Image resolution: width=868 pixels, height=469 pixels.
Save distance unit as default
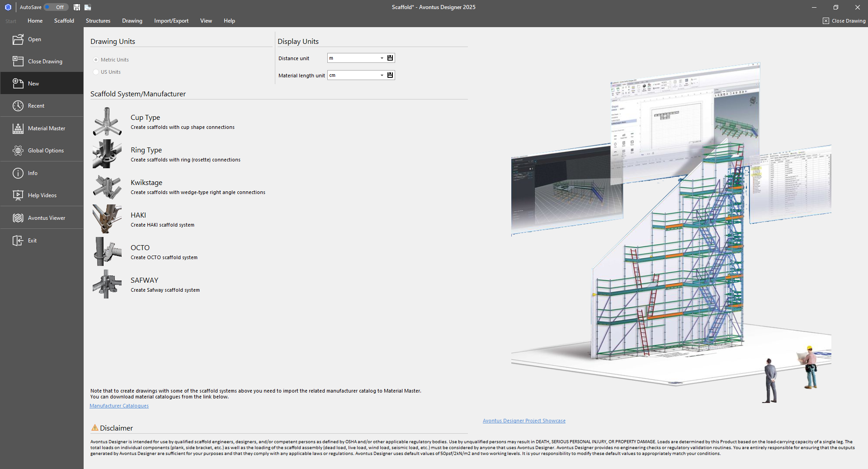point(390,58)
